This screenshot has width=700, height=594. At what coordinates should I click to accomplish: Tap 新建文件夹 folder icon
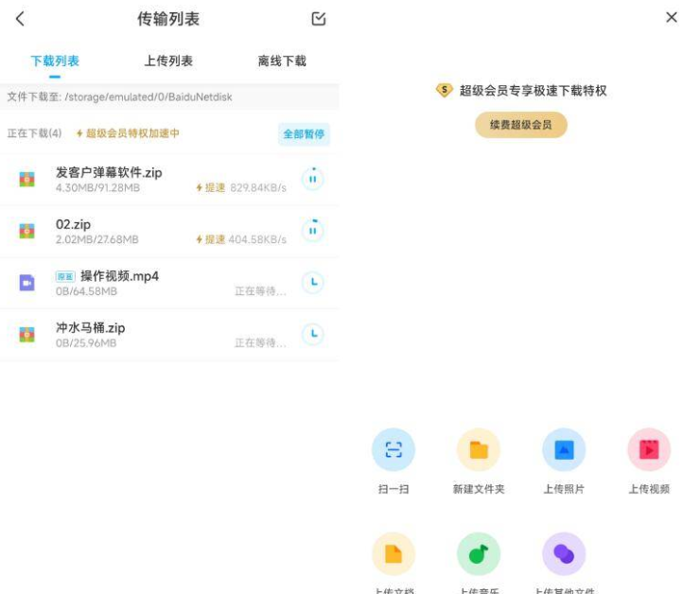(479, 450)
